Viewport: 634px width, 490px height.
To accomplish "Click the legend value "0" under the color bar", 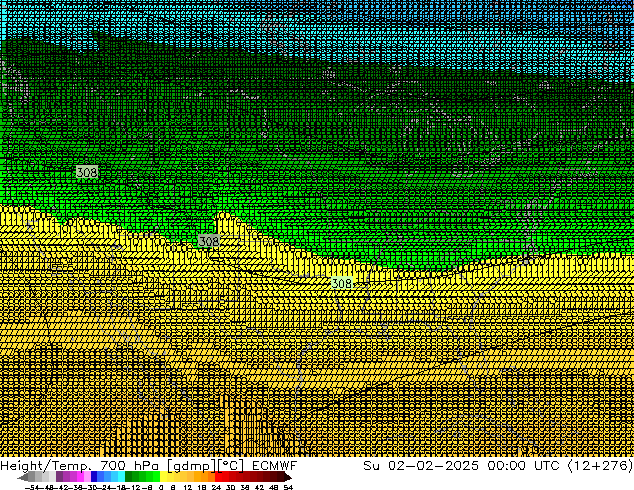I will pyautogui.click(x=161, y=488).
